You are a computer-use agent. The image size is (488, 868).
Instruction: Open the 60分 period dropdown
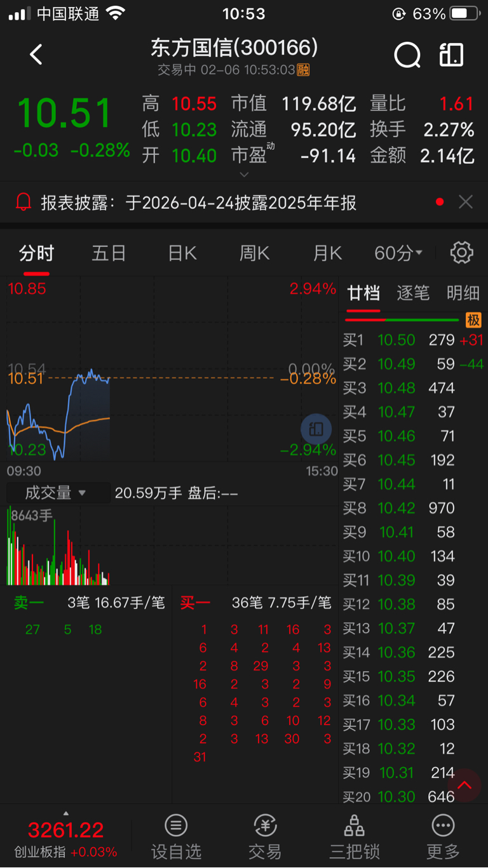pos(398,253)
